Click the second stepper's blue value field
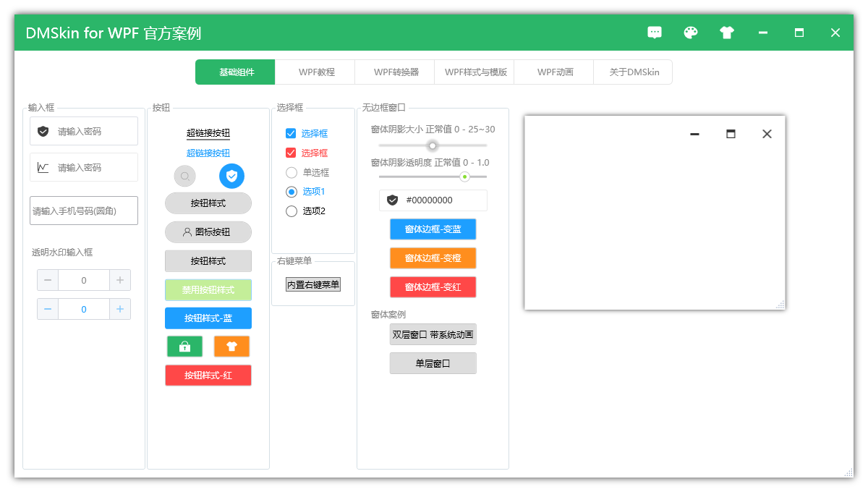The width and height of the screenshot is (868, 492). pyautogui.click(x=84, y=309)
